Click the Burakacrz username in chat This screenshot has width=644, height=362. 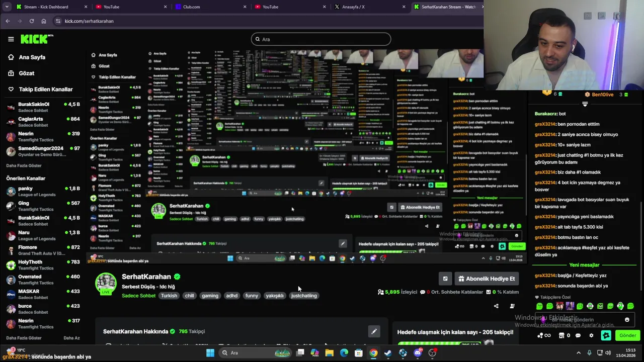point(546,114)
